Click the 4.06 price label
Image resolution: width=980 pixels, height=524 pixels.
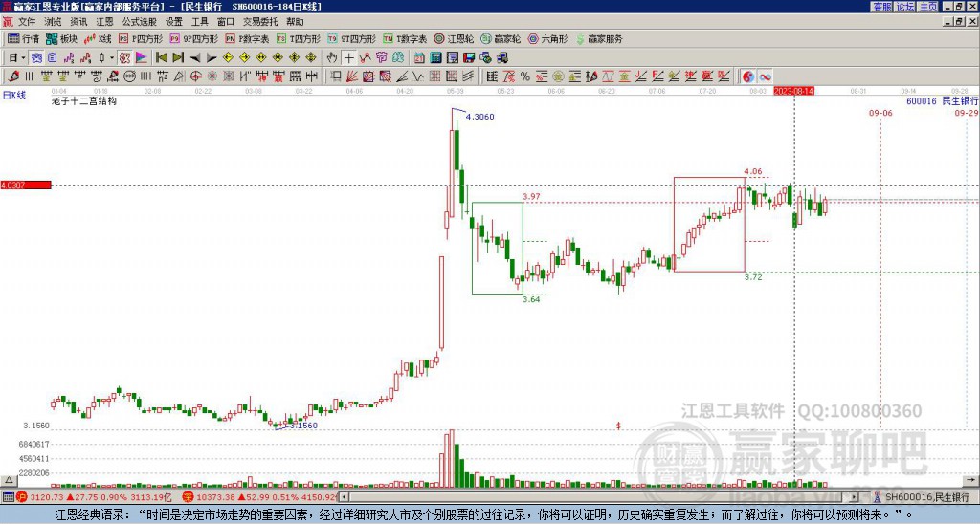[753, 171]
